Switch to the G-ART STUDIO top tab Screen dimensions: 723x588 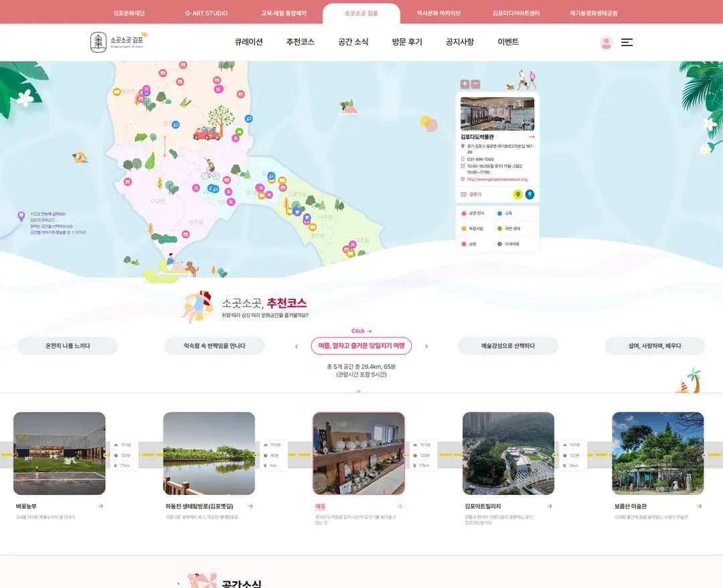[x=207, y=13]
